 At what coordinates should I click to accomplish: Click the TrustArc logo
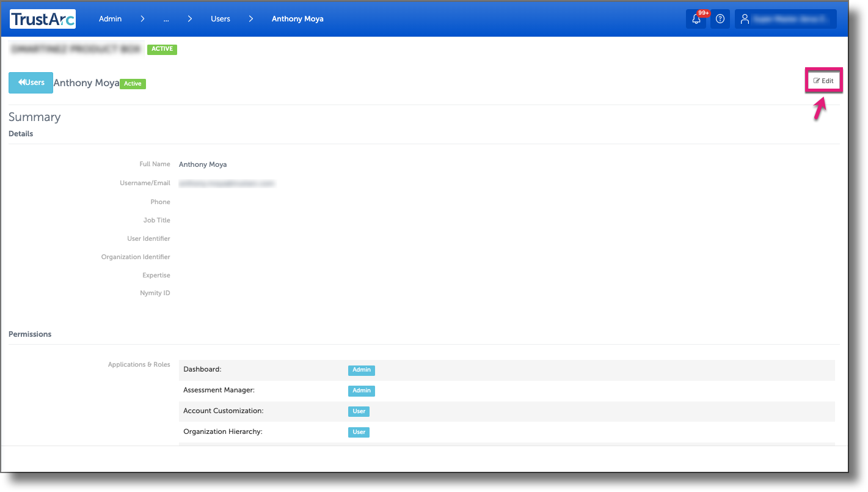click(43, 19)
